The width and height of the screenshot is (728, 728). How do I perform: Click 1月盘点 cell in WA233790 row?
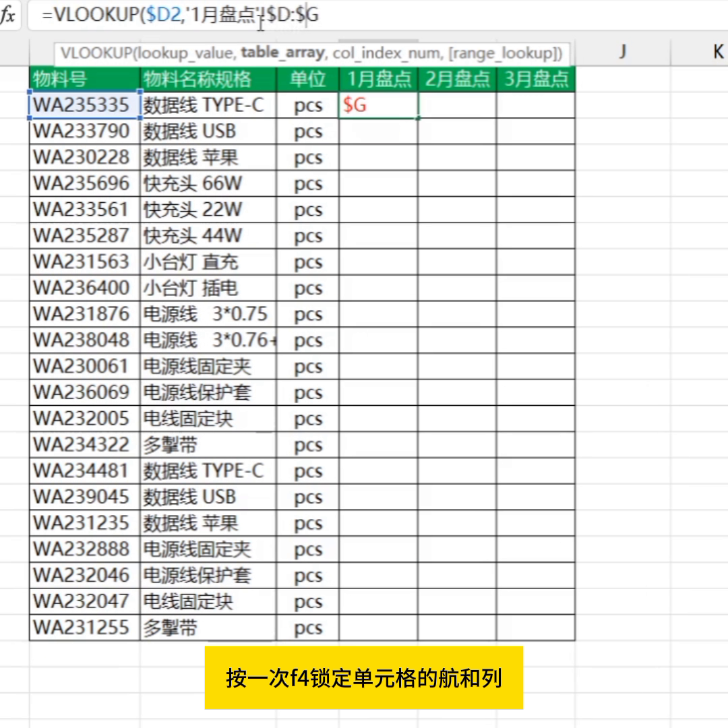378,131
